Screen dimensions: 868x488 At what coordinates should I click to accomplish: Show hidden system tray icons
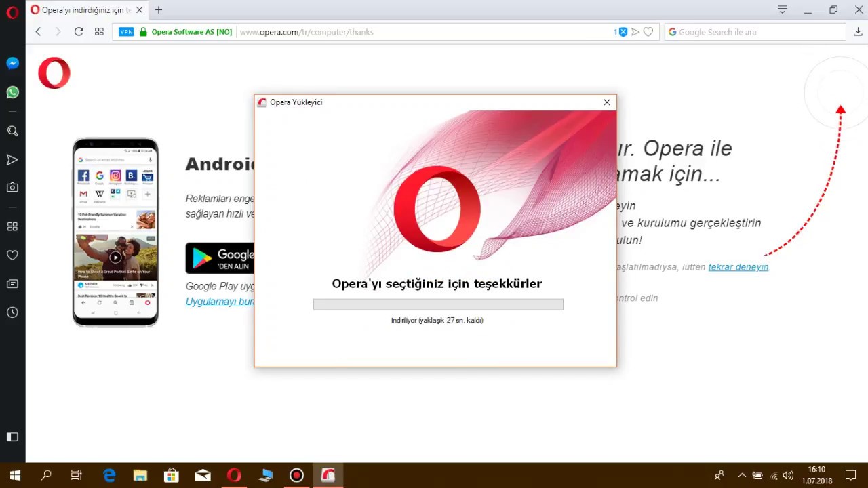pyautogui.click(x=742, y=475)
